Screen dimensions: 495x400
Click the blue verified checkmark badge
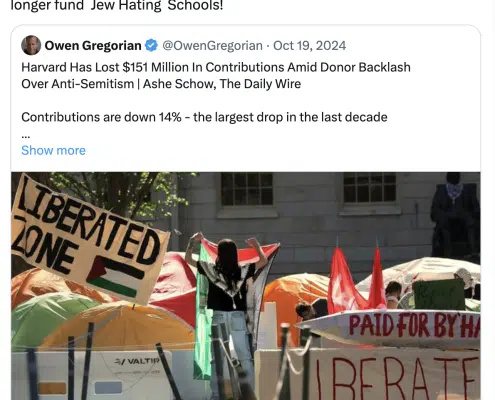click(151, 45)
